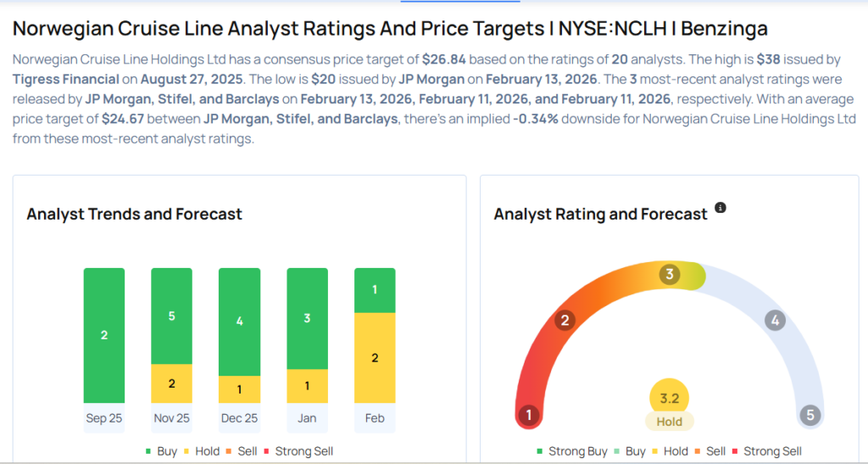Screen dimensions: 868x464
Task: Click the info icon beside Analyst Rating and Forecast
Action: pos(721,208)
